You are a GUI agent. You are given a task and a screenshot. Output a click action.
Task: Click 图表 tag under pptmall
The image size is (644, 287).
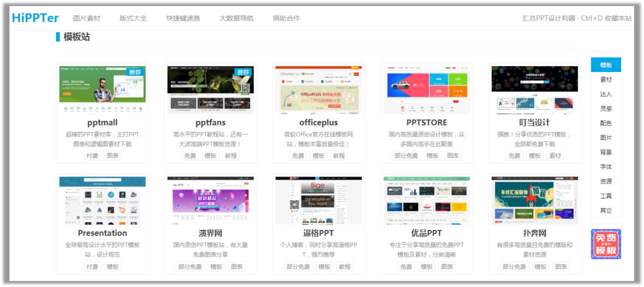[x=112, y=156]
